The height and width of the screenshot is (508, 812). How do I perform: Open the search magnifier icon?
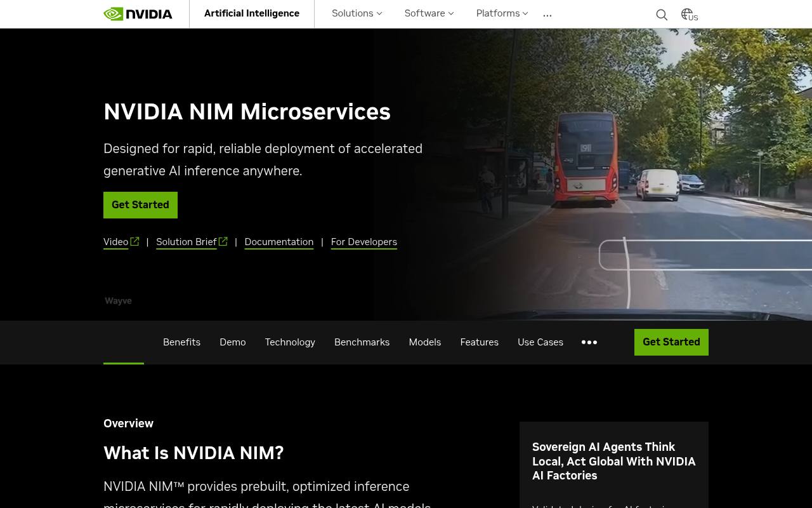pyautogui.click(x=662, y=15)
